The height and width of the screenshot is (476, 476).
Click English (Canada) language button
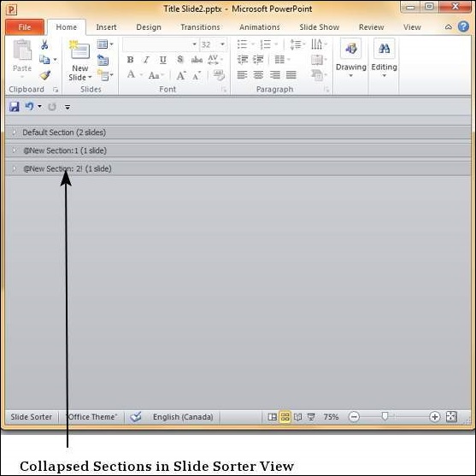(x=183, y=417)
